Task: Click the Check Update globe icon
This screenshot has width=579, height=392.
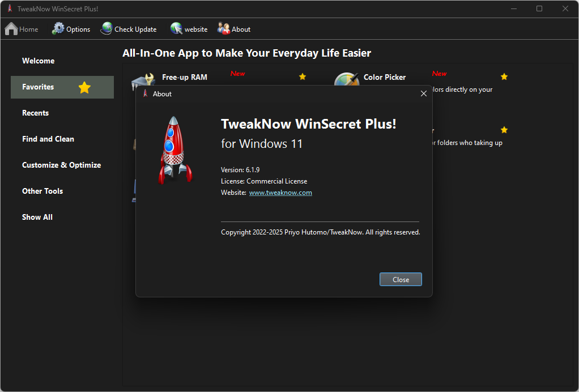Action: [x=107, y=28]
